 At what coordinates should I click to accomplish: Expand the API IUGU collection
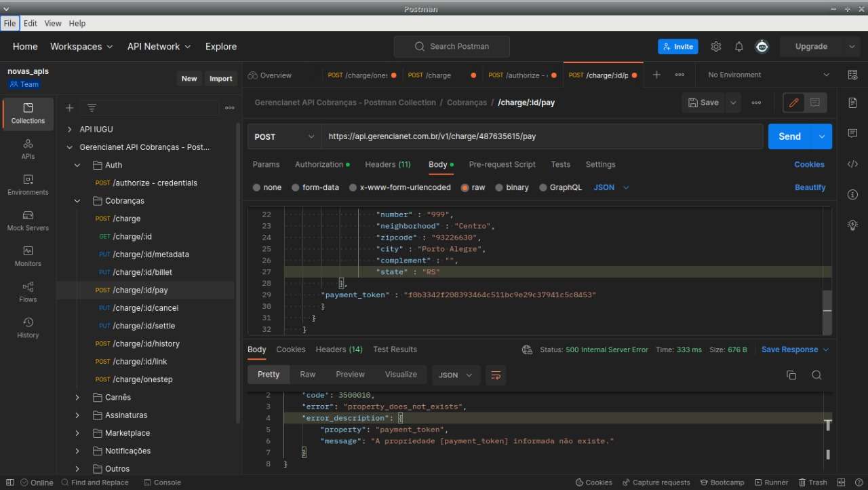(x=69, y=129)
